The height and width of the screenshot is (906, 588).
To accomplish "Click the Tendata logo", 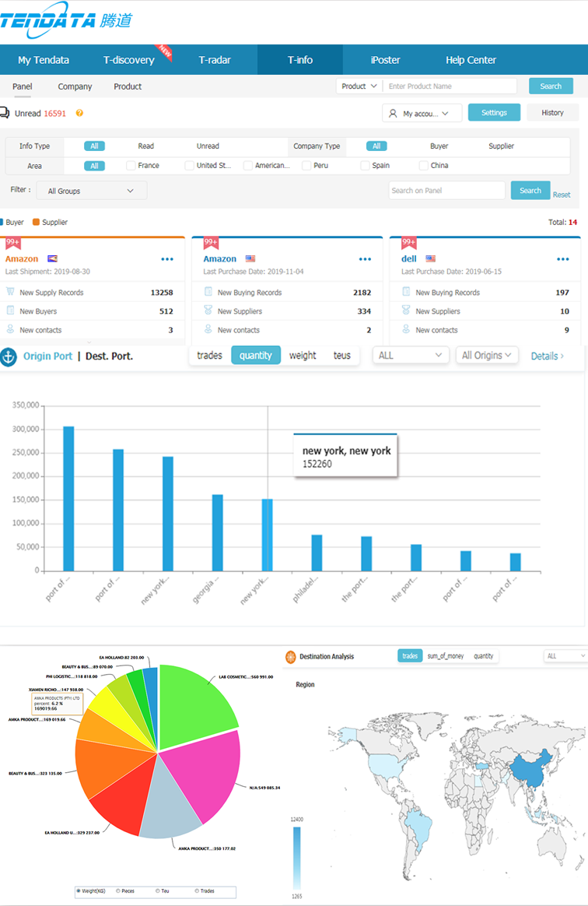I will tap(66, 21).
